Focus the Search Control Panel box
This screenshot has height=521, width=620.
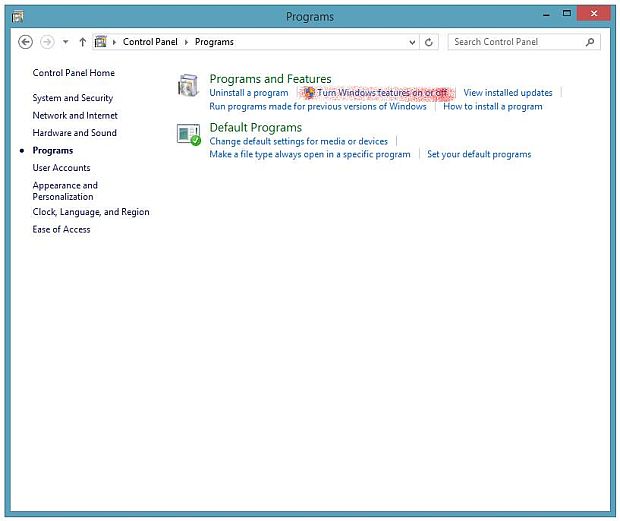[x=524, y=42]
